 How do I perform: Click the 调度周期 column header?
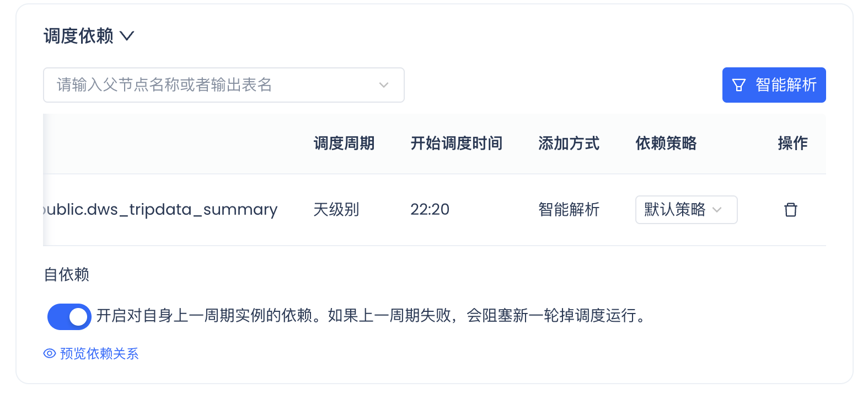(344, 144)
